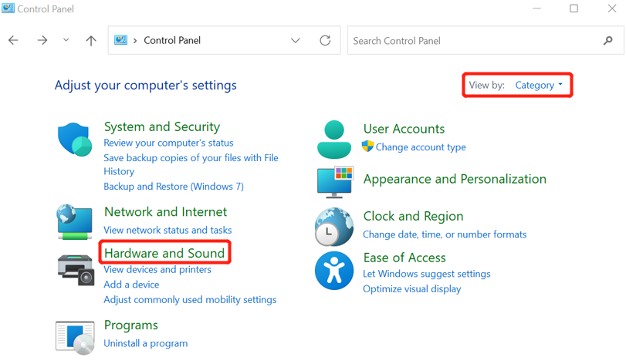The width and height of the screenshot is (626, 364).
Task: Click the System and Security shield icon
Action: pos(75,140)
